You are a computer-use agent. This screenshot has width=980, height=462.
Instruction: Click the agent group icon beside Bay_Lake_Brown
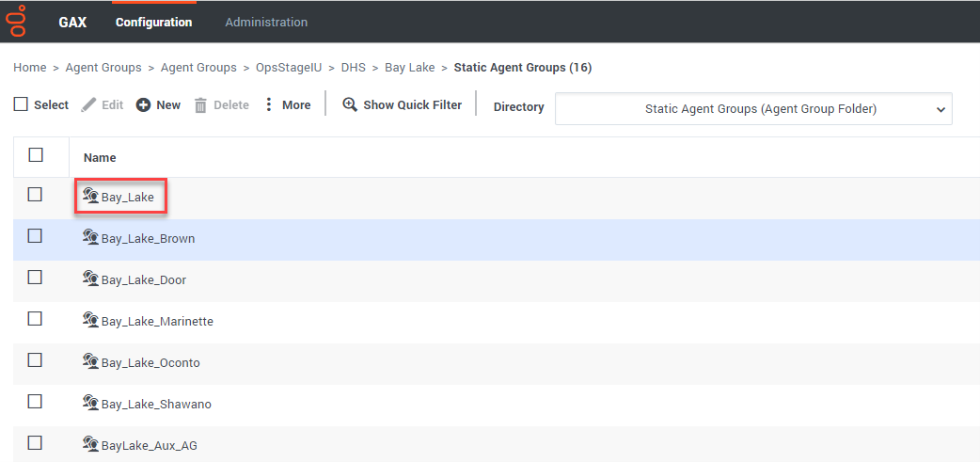90,238
